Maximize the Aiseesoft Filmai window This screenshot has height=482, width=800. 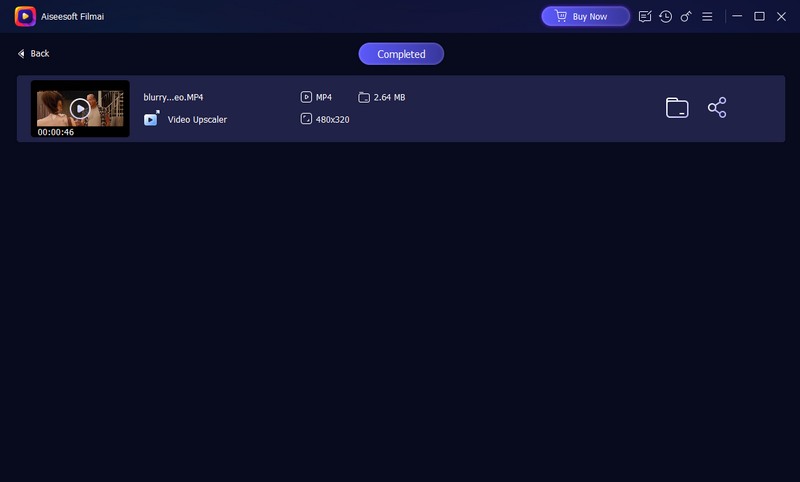(x=759, y=16)
